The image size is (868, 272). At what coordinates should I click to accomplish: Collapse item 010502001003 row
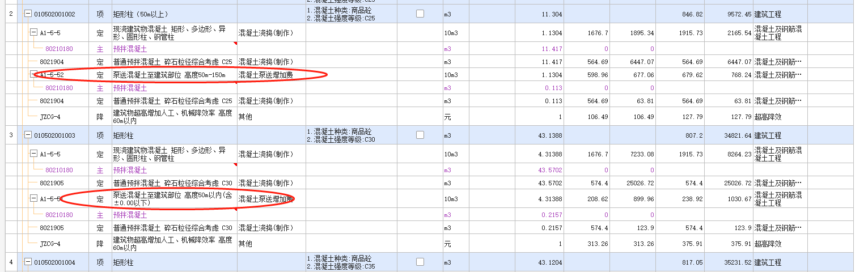point(28,135)
